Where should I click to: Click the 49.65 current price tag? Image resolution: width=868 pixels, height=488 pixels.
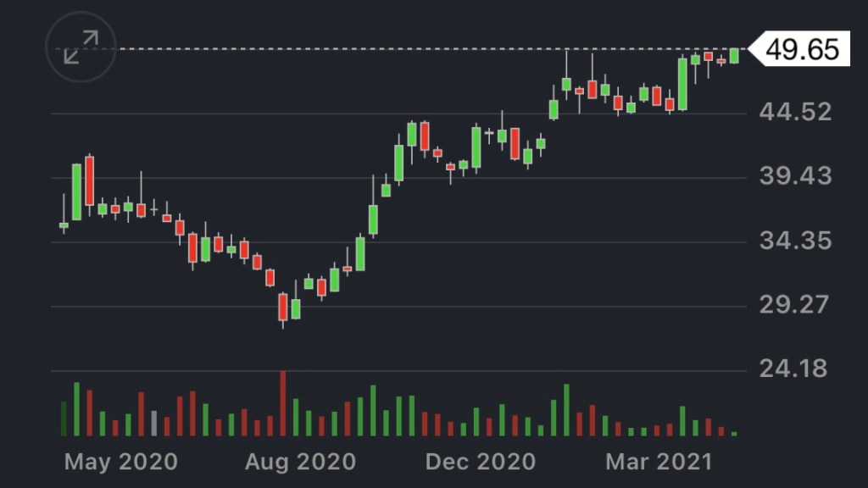point(802,49)
